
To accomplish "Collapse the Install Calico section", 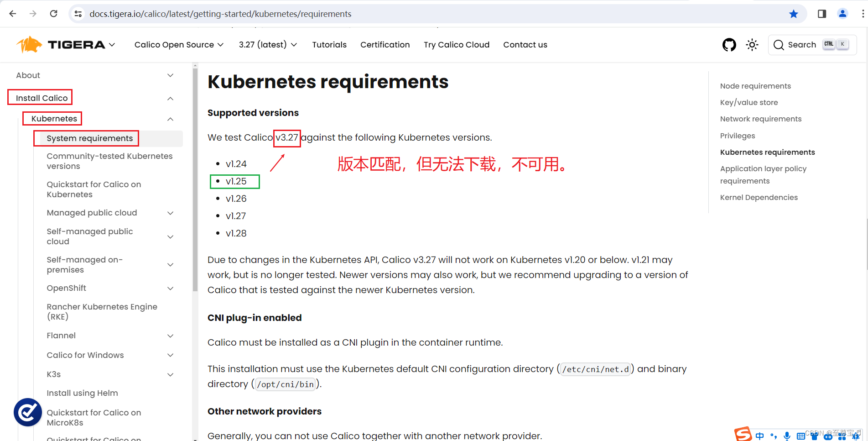I will pyautogui.click(x=170, y=98).
